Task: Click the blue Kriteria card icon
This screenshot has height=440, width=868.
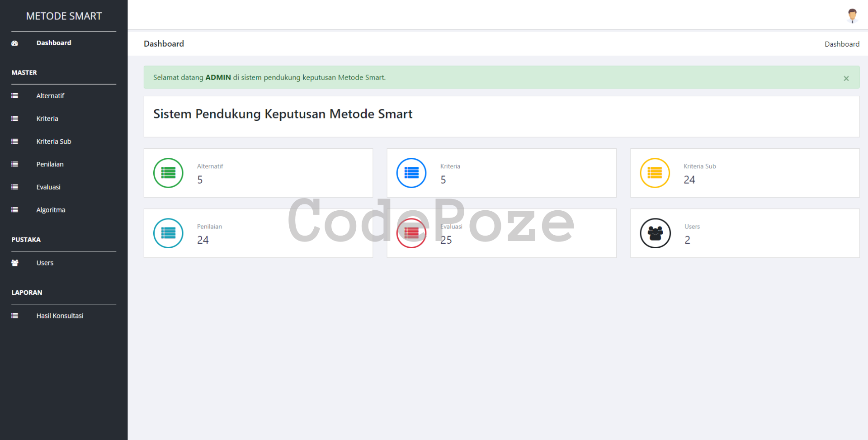Action: pyautogui.click(x=411, y=173)
